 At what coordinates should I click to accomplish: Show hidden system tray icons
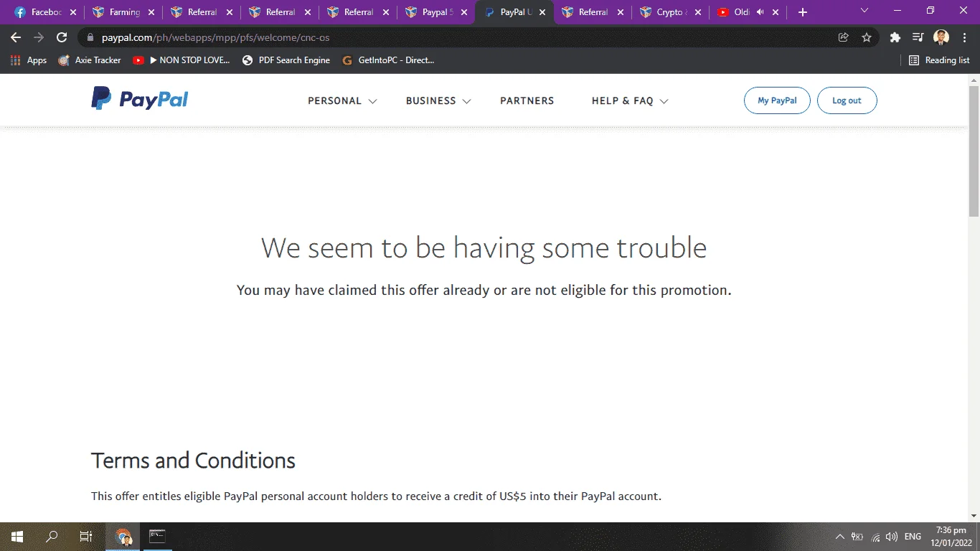click(x=840, y=537)
